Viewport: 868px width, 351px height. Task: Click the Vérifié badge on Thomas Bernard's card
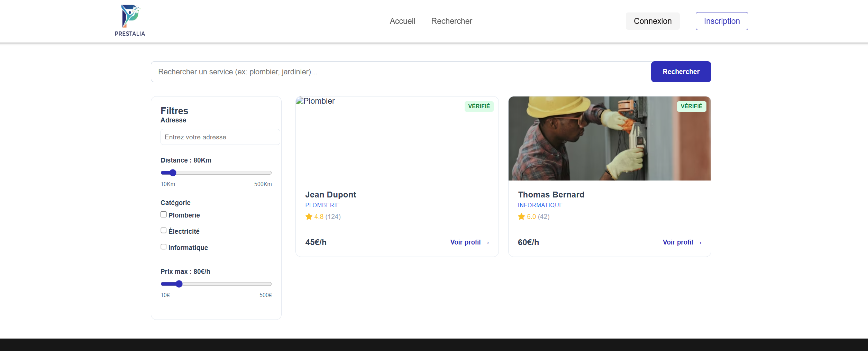pos(691,107)
